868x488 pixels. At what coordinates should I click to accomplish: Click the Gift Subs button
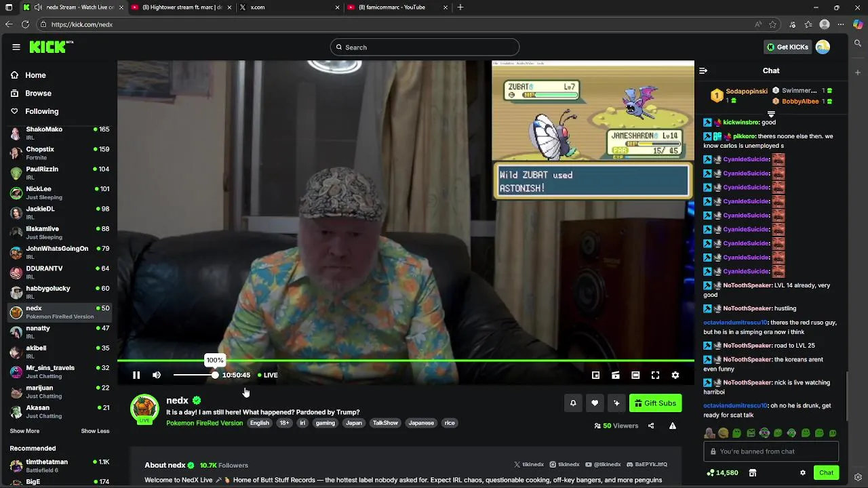tap(655, 403)
